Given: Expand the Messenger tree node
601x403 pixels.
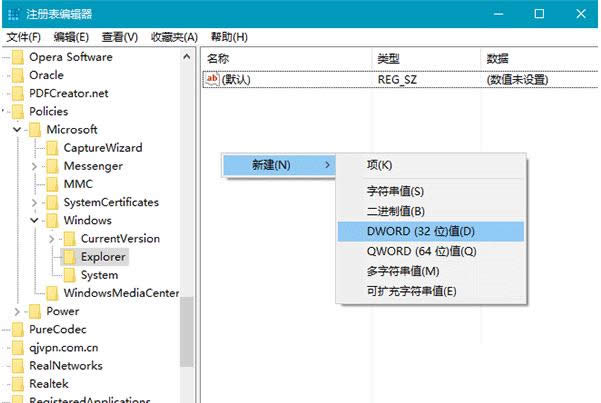Looking at the screenshot, I should tap(34, 166).
